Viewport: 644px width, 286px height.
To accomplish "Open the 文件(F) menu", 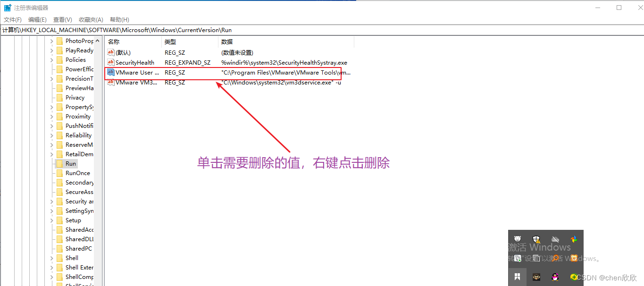I will pyautogui.click(x=13, y=19).
